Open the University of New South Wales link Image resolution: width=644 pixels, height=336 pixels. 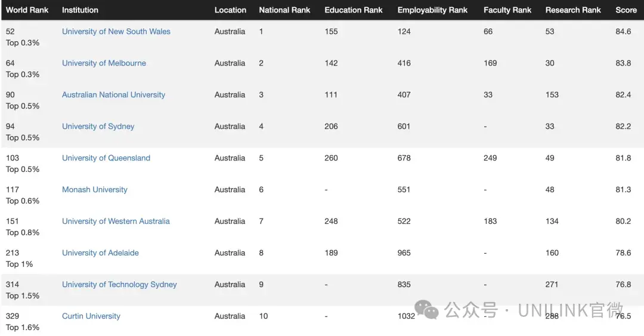116,32
